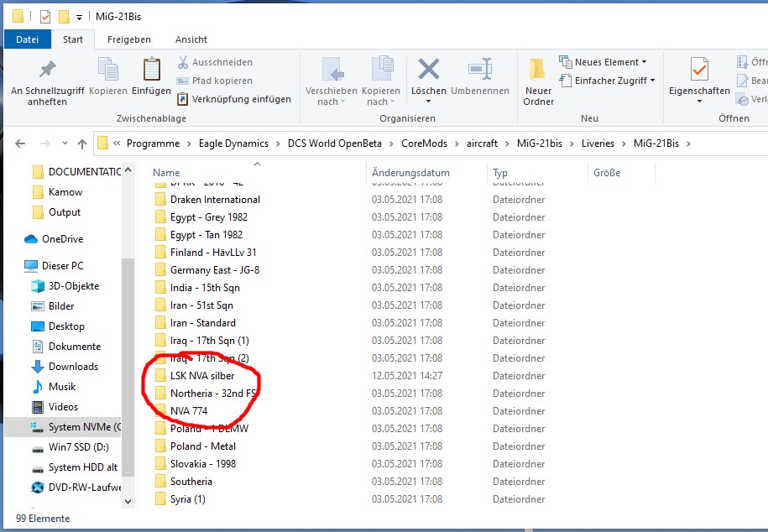Click the navigation pane scrollbar down arrow
This screenshot has width=768, height=532.
coord(128,502)
